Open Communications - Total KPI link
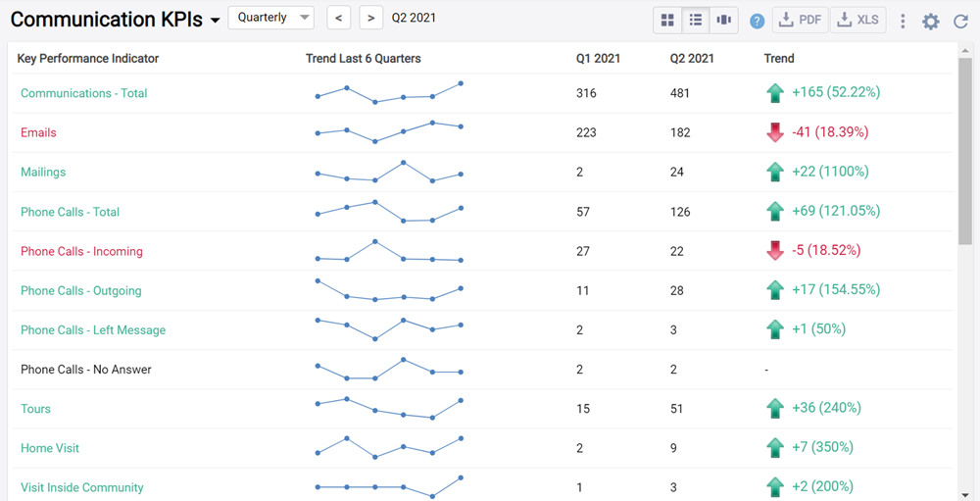Screen dimensions: 980x501 (83, 93)
